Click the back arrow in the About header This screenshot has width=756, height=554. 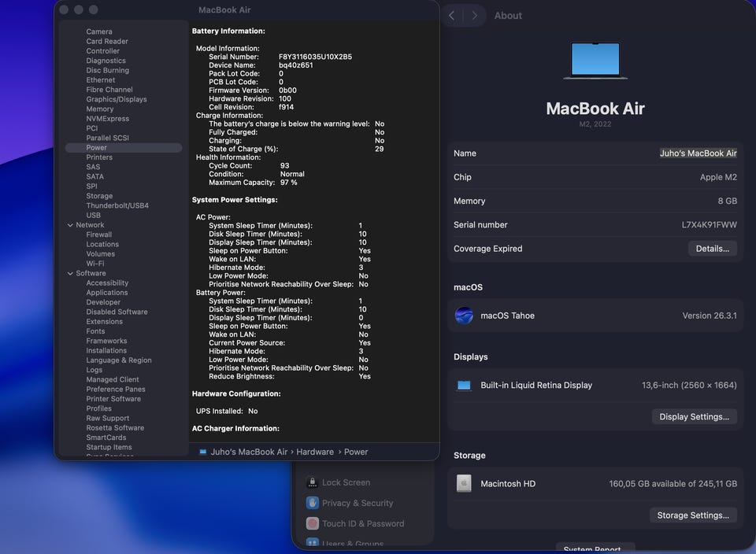(452, 16)
